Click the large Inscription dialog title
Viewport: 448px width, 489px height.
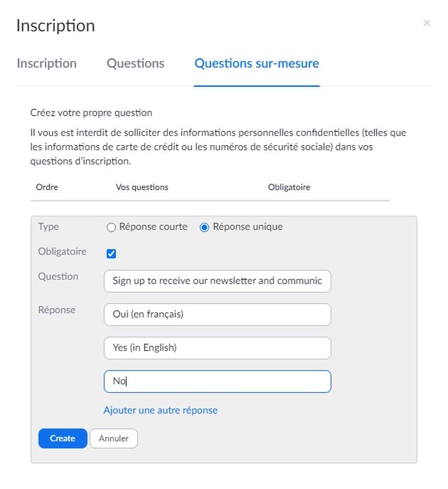[56, 26]
